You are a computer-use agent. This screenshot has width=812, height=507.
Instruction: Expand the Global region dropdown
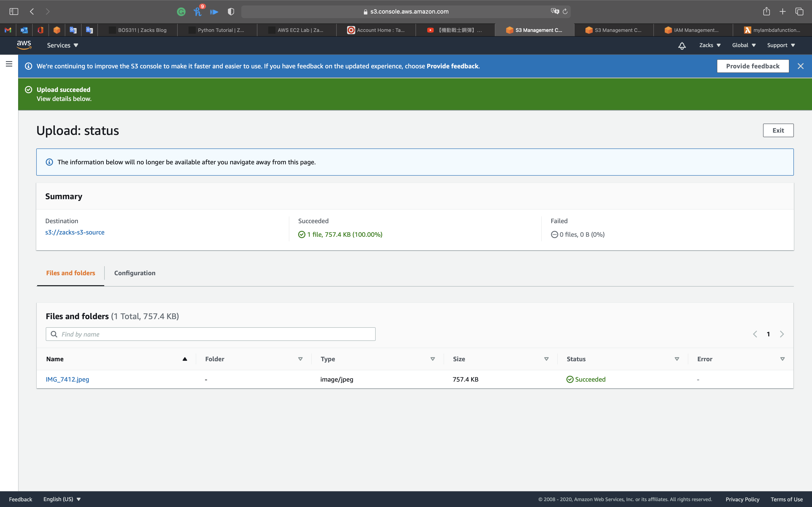coord(744,45)
